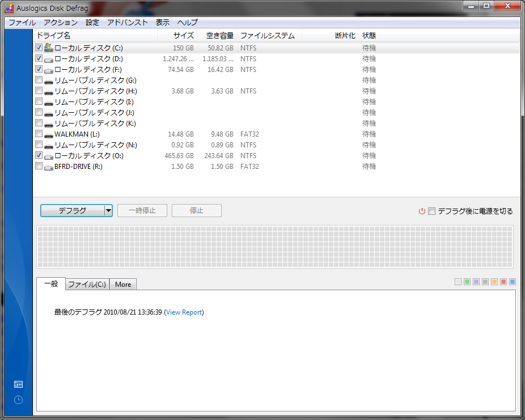This screenshot has height=420, width=525.
Task: Expand the デフラグ button dropdown arrow
Action: click(x=108, y=211)
